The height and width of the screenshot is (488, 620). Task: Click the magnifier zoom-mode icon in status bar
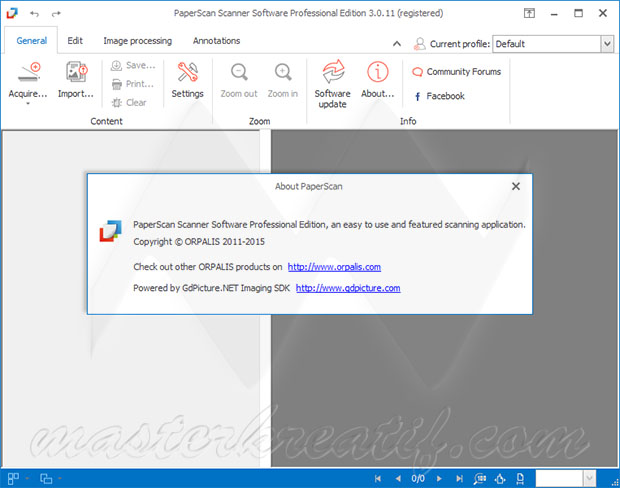(480, 479)
